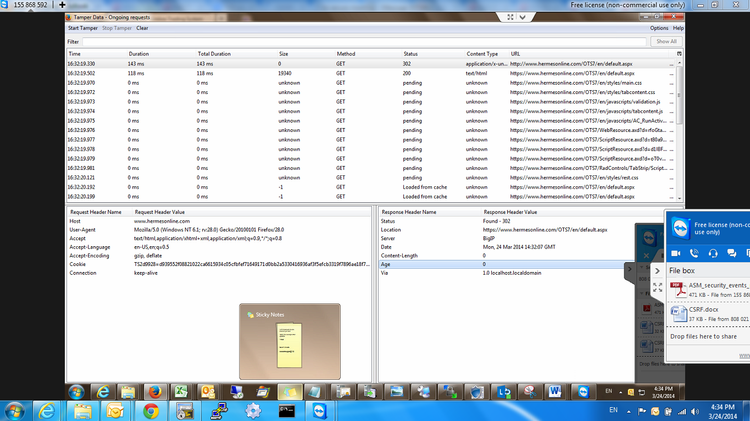Click the remote taskbar shield icon
This screenshot has width=750, height=421.
pos(476,392)
